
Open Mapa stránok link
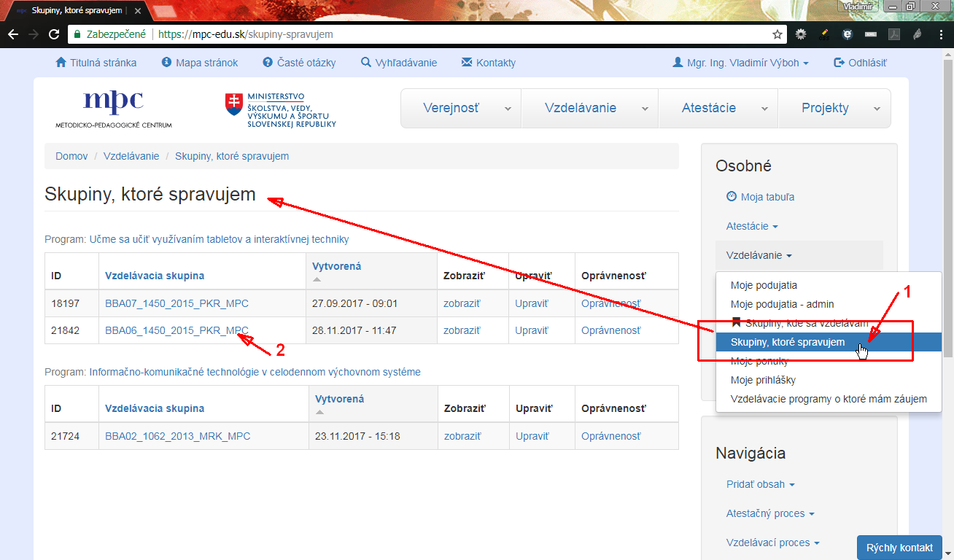pos(206,63)
